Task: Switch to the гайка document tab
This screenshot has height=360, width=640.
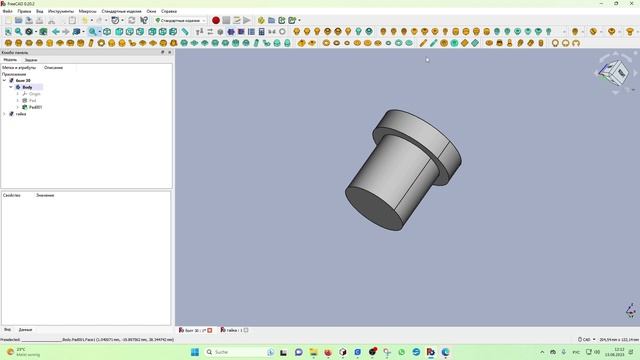Action: pyautogui.click(x=234, y=330)
